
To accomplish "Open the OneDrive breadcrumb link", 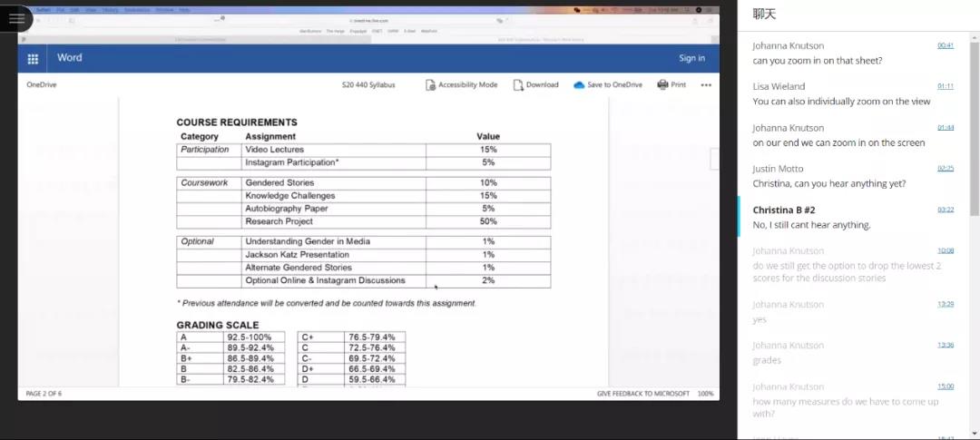I will pos(42,85).
